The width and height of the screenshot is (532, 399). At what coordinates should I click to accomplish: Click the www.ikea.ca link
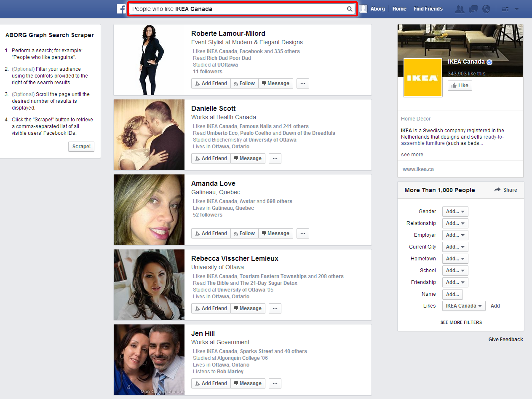pyautogui.click(x=418, y=169)
